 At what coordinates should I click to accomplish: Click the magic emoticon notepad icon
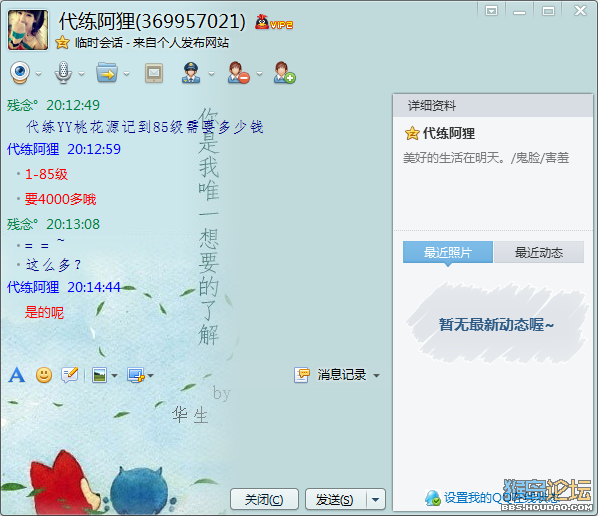pos(70,375)
